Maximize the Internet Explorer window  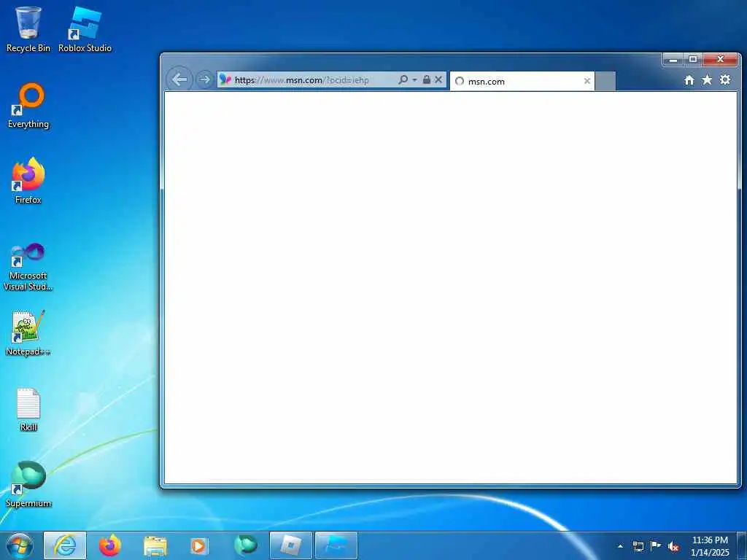693,60
